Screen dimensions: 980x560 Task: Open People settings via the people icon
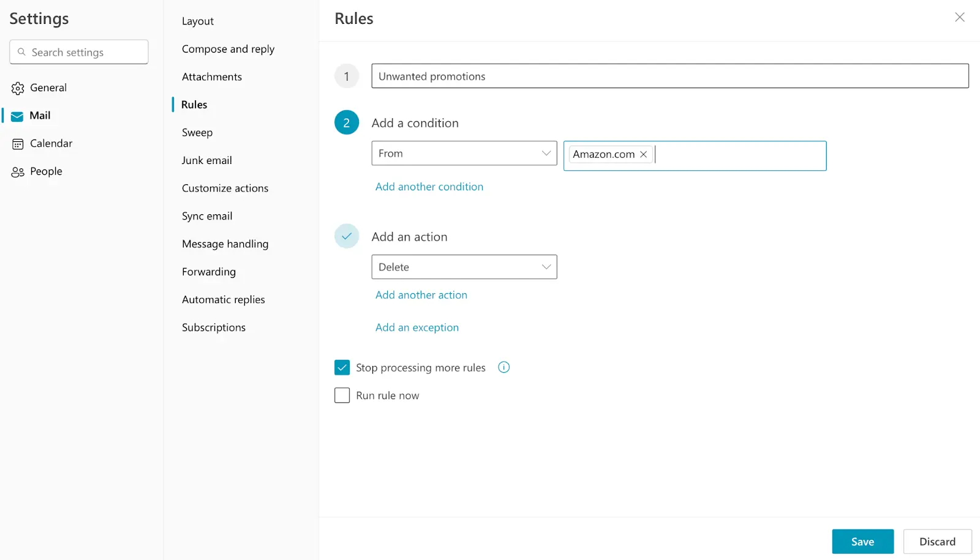pos(18,171)
